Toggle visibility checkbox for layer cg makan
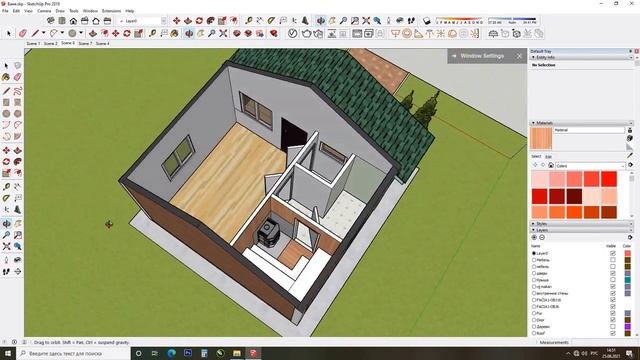Image resolution: width=640 pixels, height=360 pixels. click(613, 287)
